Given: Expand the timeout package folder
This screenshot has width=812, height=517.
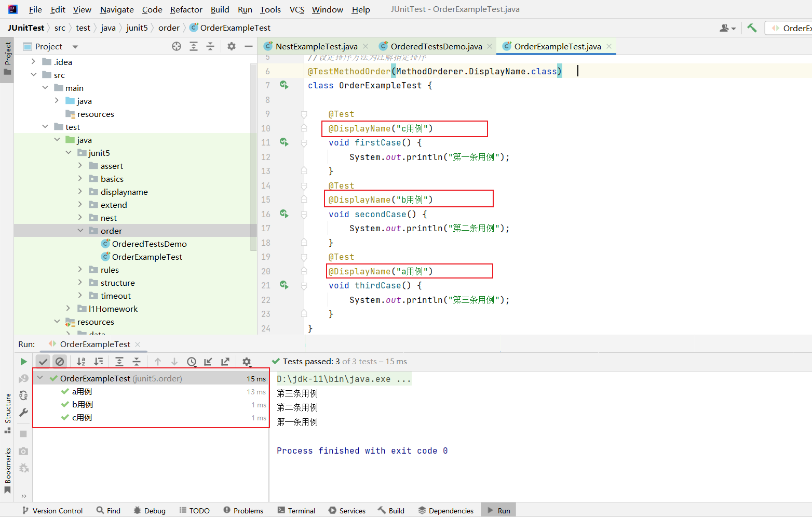Looking at the screenshot, I should point(80,296).
